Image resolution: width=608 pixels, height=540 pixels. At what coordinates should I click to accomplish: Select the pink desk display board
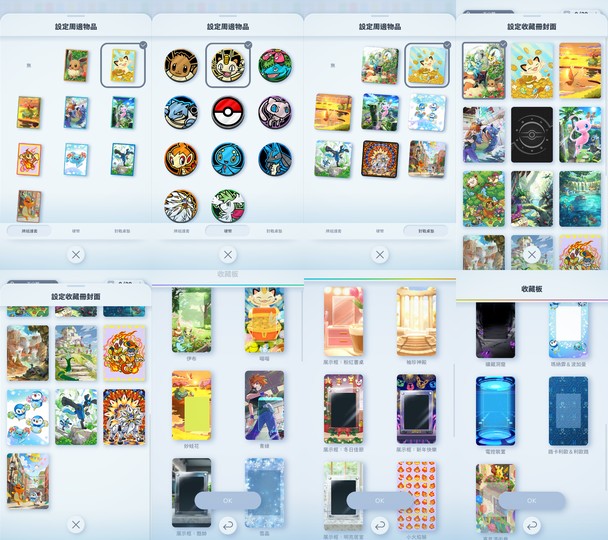point(344,322)
